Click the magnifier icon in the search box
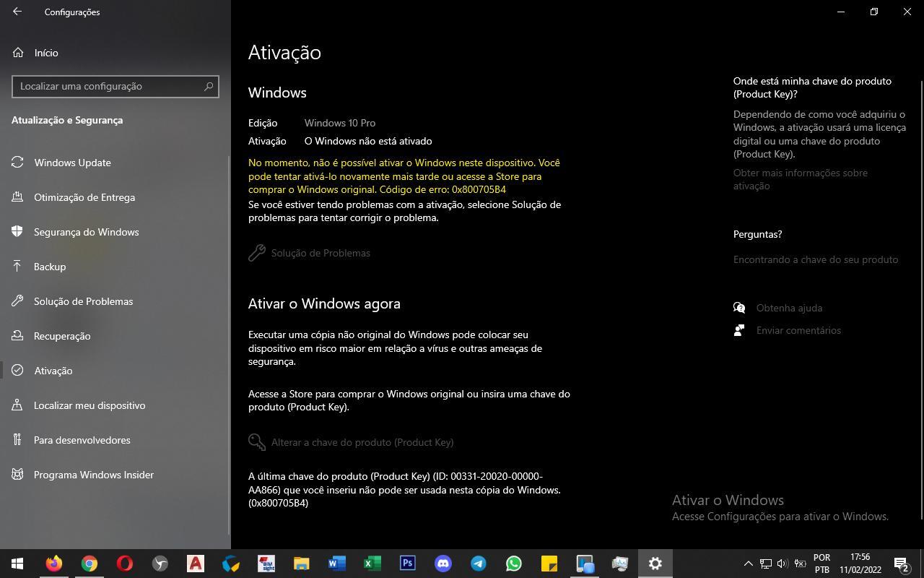Screen dimensions: 924x578 [209, 86]
